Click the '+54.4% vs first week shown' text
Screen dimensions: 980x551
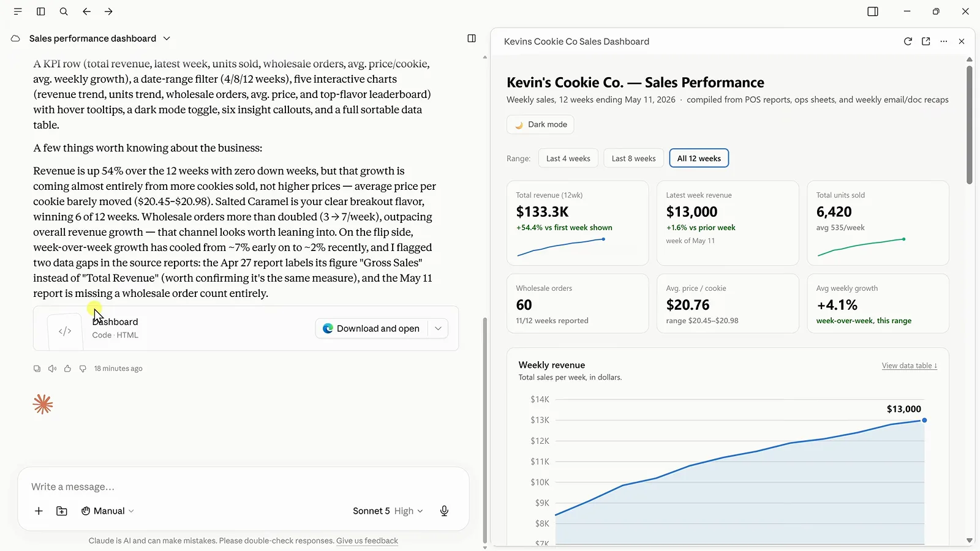pos(564,228)
